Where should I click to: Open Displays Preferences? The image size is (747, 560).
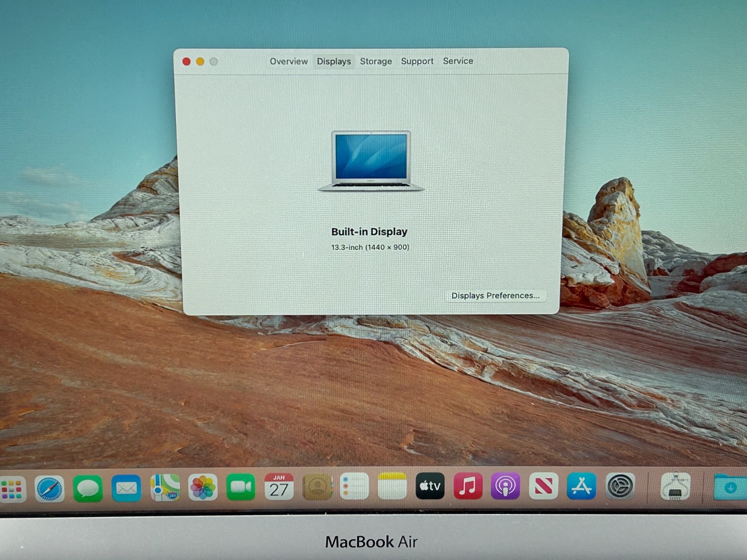click(495, 295)
